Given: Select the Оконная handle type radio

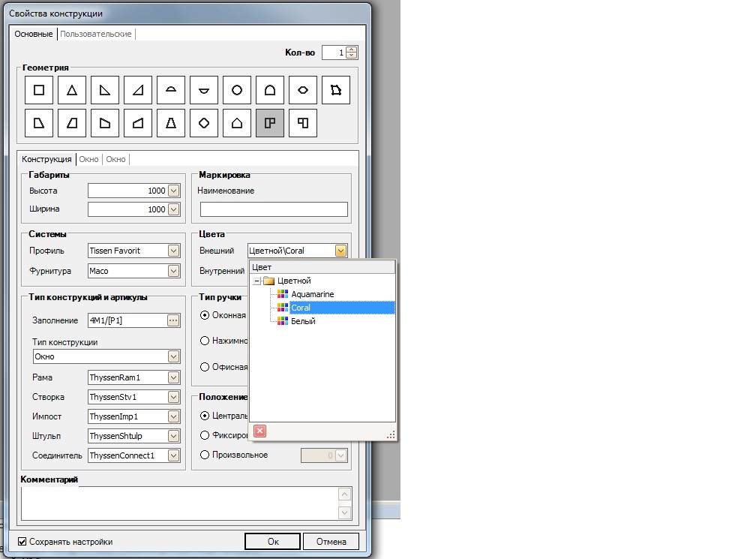Looking at the screenshot, I should tap(205, 315).
